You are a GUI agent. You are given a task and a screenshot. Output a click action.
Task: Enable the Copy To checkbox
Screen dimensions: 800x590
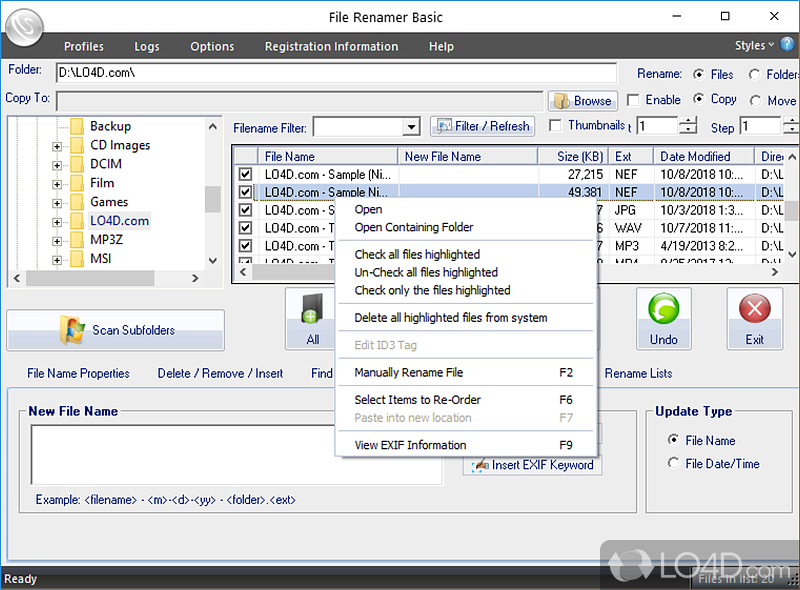[x=633, y=100]
